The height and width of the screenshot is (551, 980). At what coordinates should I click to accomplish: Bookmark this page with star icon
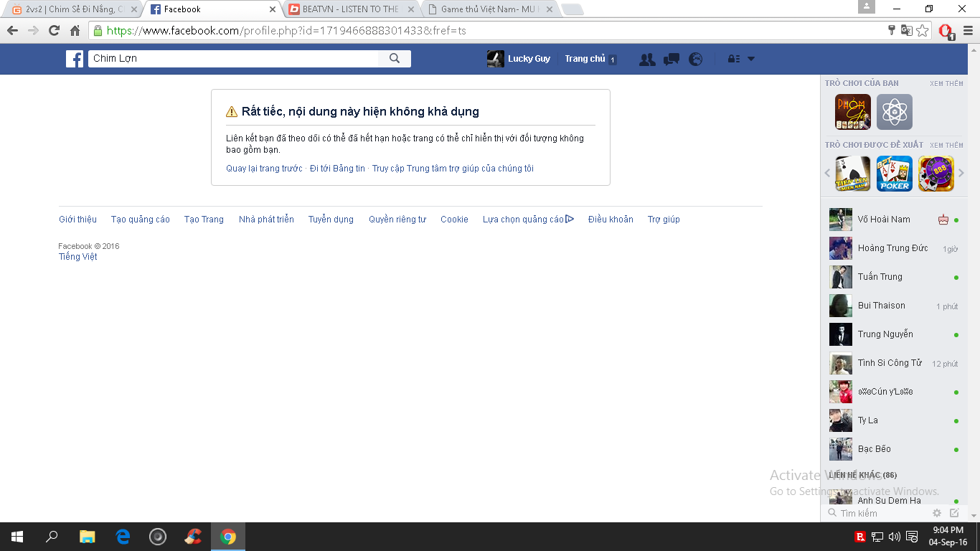[x=923, y=31]
